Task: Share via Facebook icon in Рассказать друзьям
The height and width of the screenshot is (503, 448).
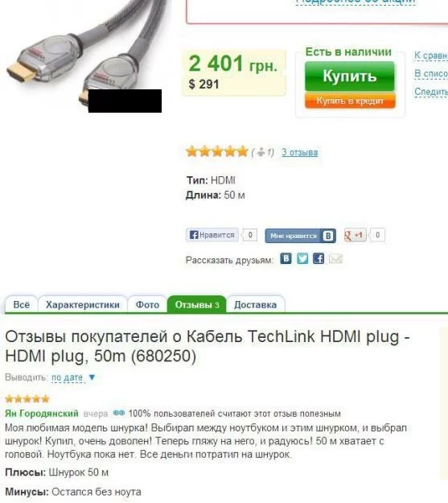Action: point(319,258)
